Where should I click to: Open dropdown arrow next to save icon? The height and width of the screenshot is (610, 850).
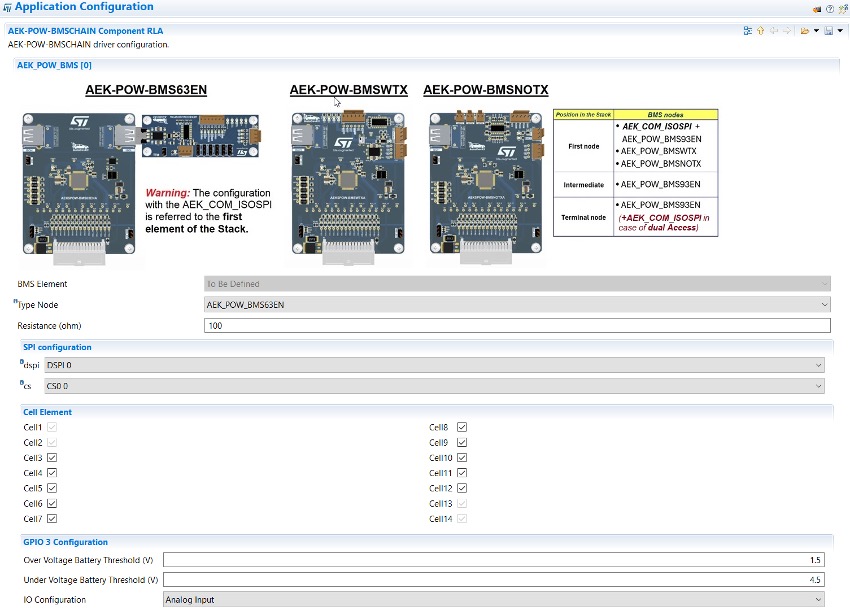click(x=840, y=31)
